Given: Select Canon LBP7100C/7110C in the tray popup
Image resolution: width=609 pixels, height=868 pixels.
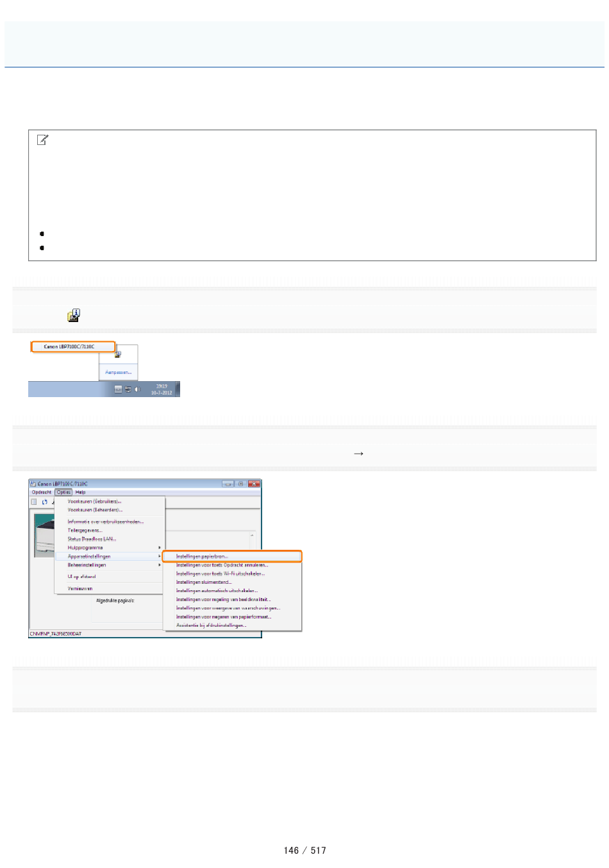Looking at the screenshot, I should (73, 346).
